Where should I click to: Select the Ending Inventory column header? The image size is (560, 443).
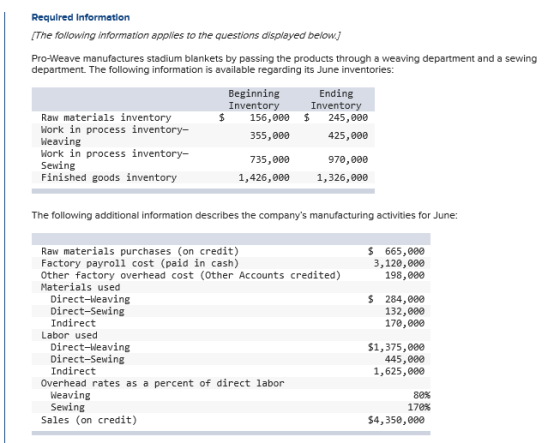[x=336, y=100]
